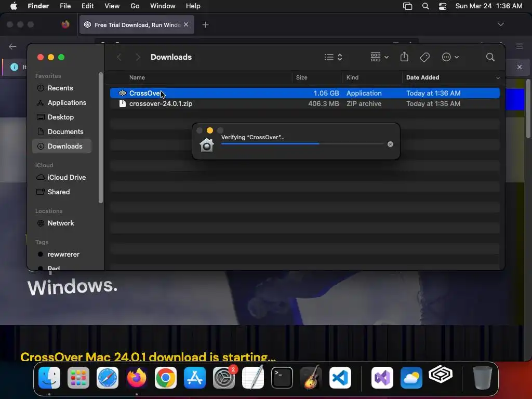
Task: Open Firefox from the Dock
Action: pyautogui.click(x=137, y=378)
